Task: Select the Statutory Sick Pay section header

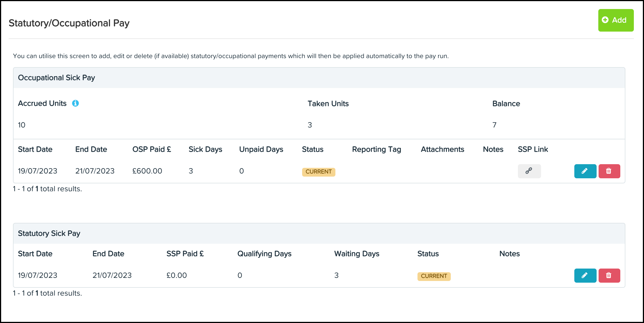Action: tap(49, 233)
